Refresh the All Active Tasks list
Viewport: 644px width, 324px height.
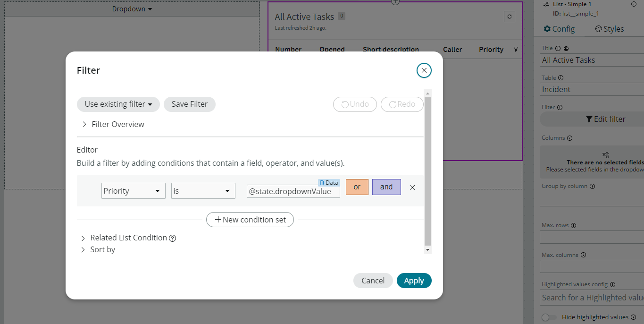click(509, 17)
